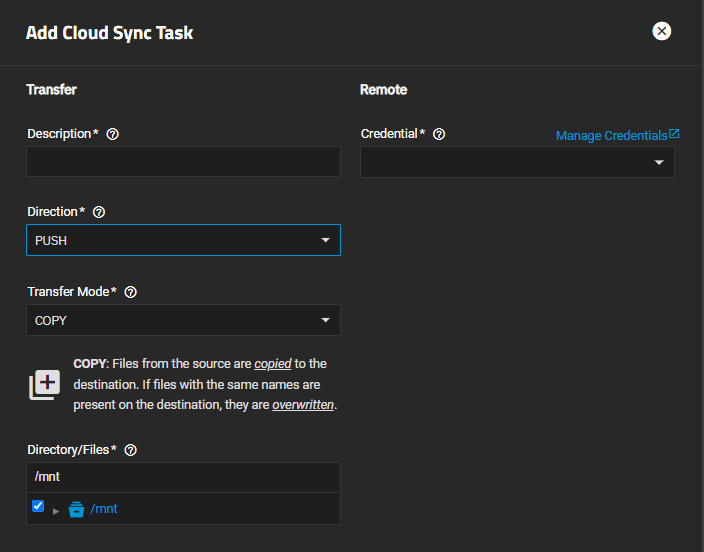Click the underlined word "overwritten"
Viewport: 704px width, 552px height.
(303, 405)
